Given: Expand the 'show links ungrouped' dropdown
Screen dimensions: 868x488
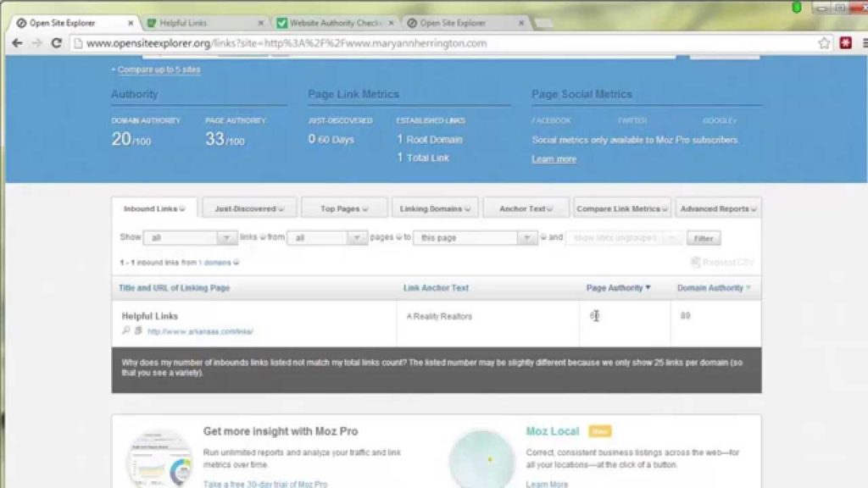Looking at the screenshot, I should click(x=624, y=238).
